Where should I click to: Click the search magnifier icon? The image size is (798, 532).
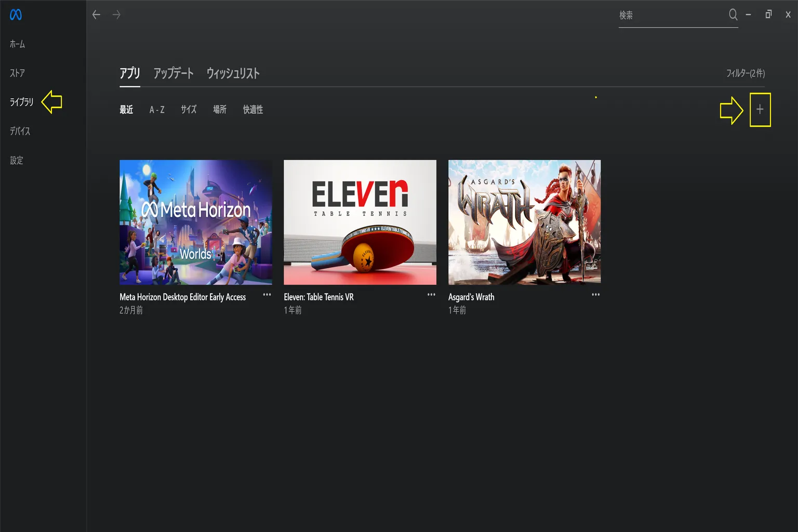(x=733, y=15)
